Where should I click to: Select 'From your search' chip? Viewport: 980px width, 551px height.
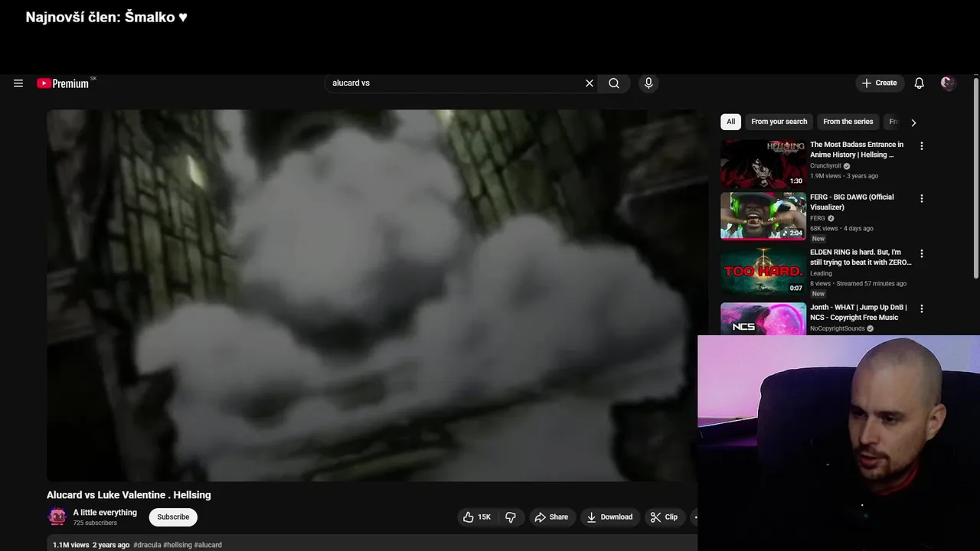point(779,122)
